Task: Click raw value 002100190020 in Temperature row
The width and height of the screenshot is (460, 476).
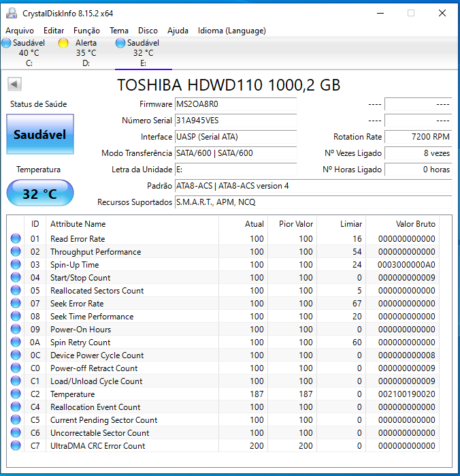Action: pyautogui.click(x=407, y=394)
